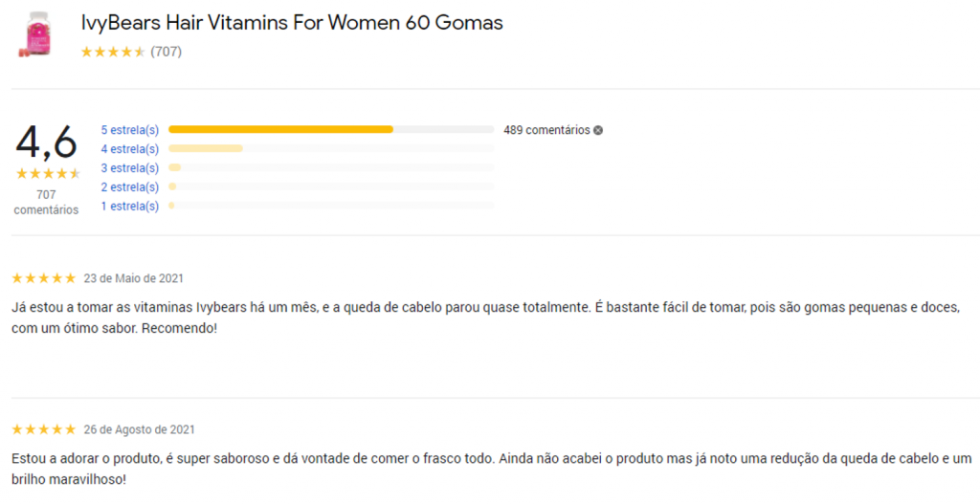Filter reviews by 1 estrela(s)
Screen dimensions: 980x504
[130, 207]
